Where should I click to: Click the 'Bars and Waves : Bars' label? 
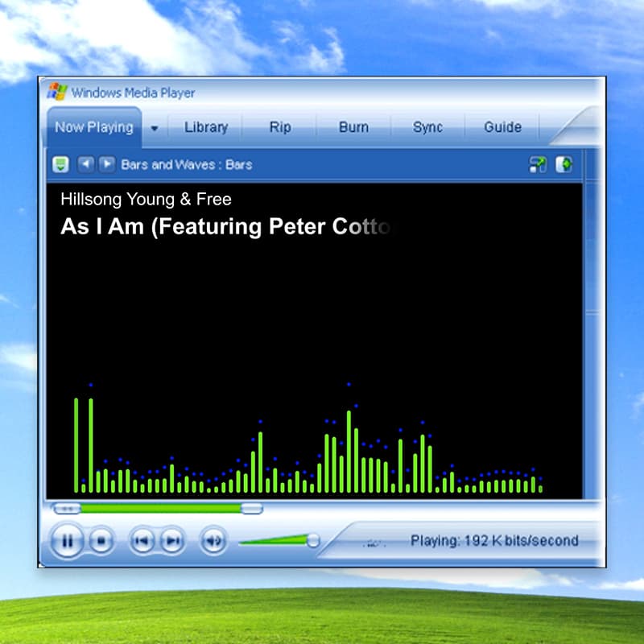[x=187, y=165]
